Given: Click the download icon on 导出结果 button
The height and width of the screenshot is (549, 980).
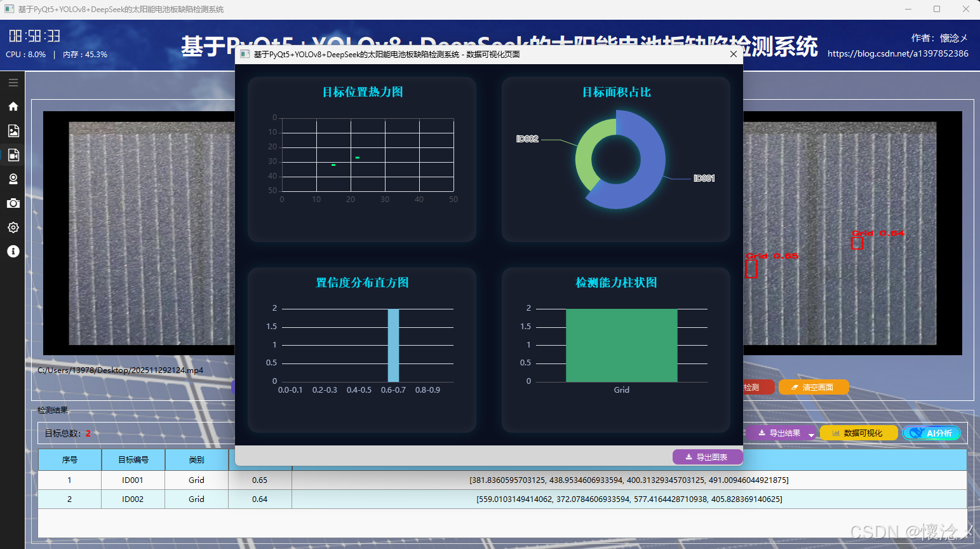Looking at the screenshot, I should pos(762,433).
